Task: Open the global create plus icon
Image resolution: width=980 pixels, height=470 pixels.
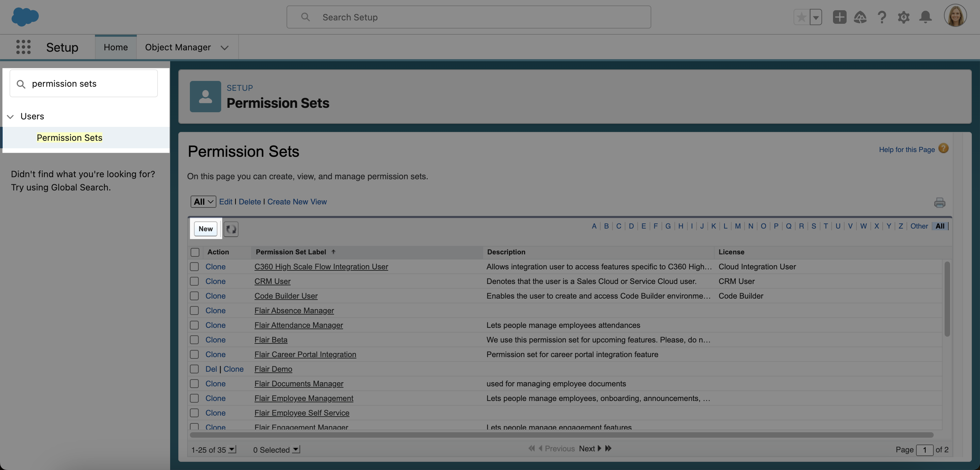Action: pos(839,17)
